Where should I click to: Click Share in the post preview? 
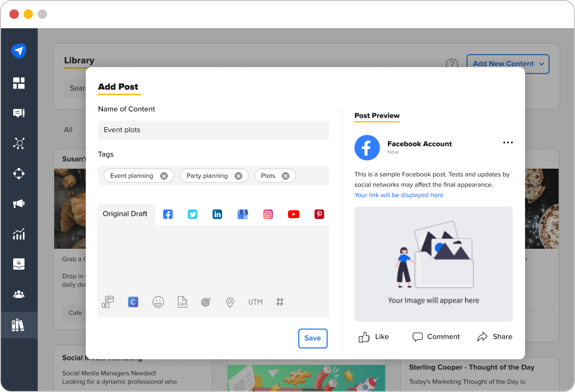[495, 337]
